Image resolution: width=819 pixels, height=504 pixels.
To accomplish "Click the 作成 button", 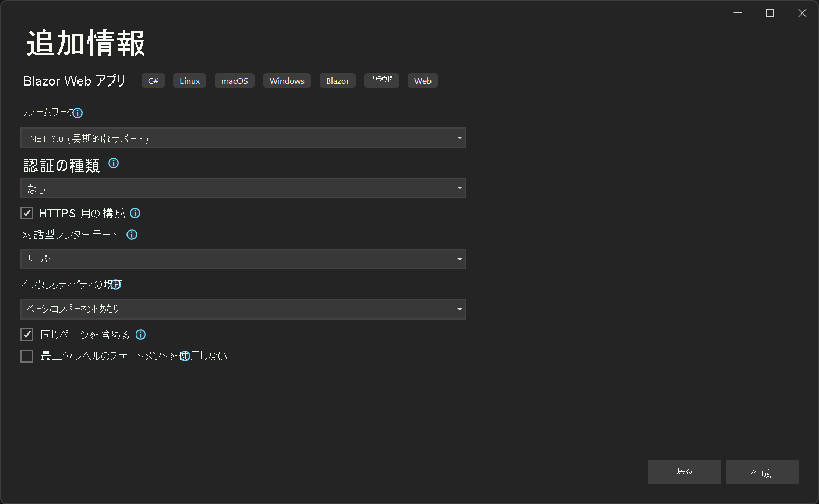I will 762,472.
